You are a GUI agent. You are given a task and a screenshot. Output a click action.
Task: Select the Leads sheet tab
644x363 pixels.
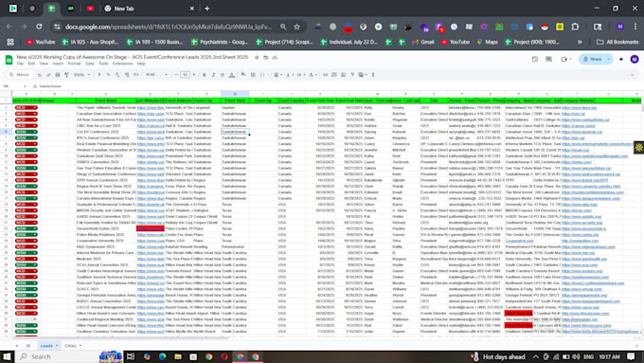(48, 346)
